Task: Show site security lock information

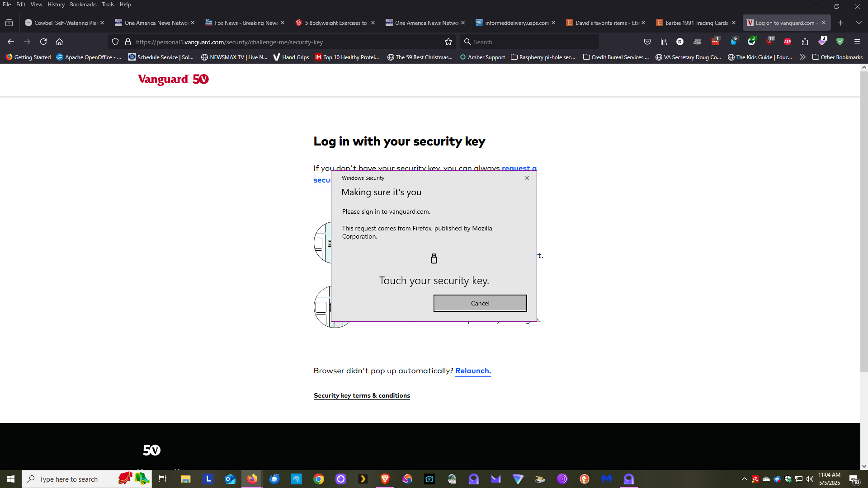Action: tap(128, 42)
